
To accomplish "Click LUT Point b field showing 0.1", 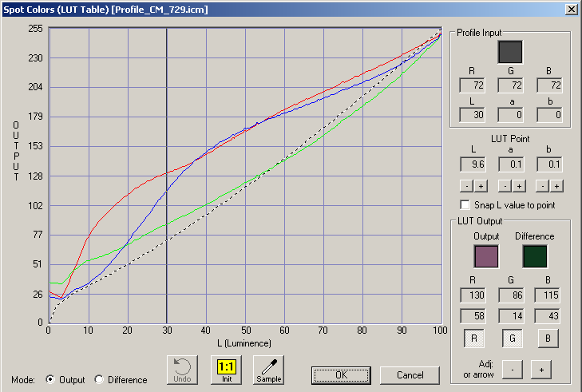I will [x=549, y=164].
